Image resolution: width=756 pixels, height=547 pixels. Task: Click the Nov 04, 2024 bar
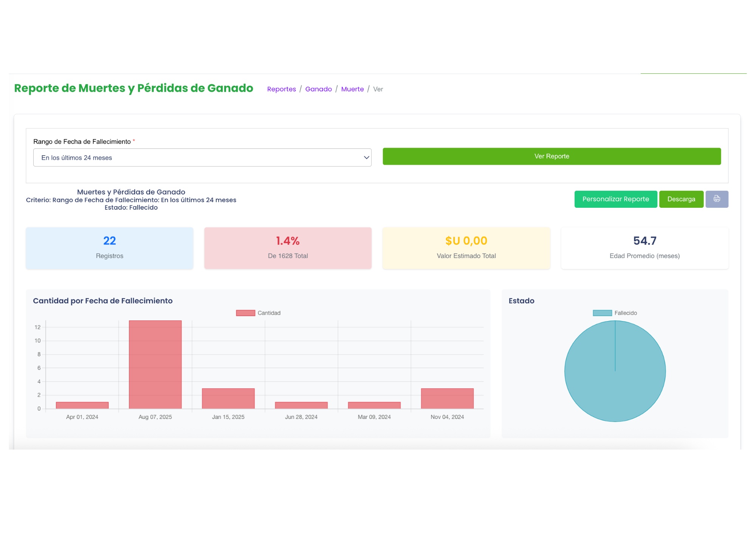(447, 399)
